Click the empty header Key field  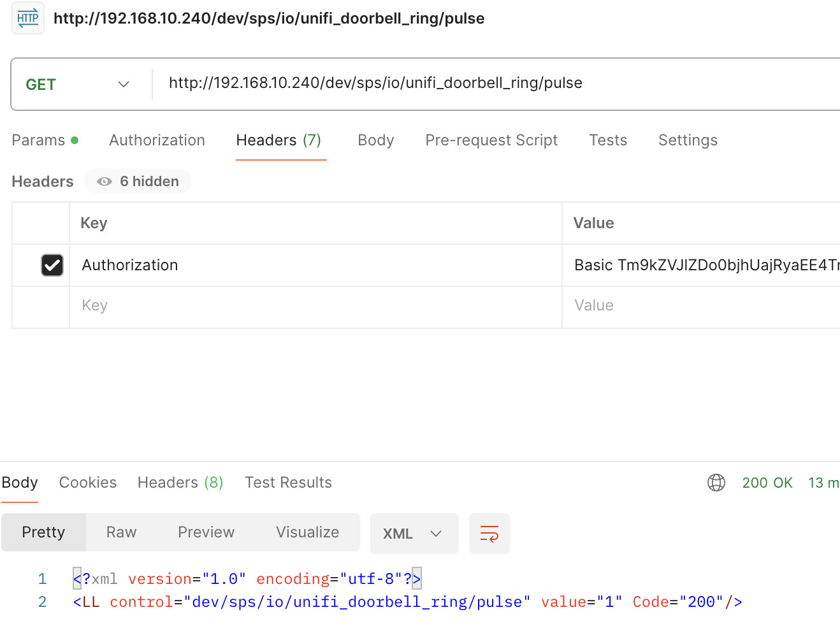[x=312, y=306]
